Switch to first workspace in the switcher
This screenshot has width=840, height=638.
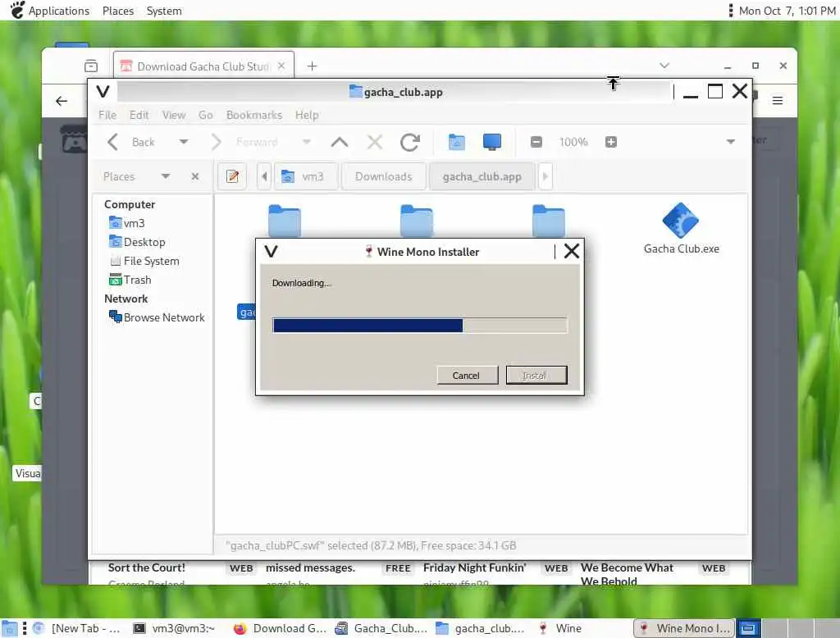pyautogui.click(x=748, y=628)
